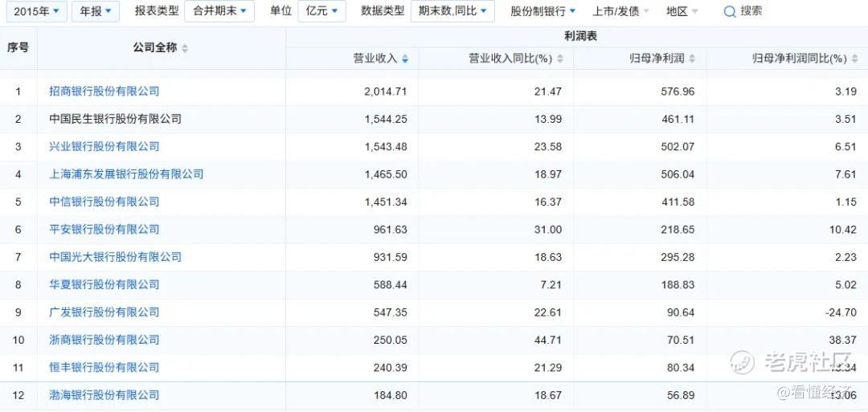
Task: Click net profit value 411.58
Action: coord(678,202)
